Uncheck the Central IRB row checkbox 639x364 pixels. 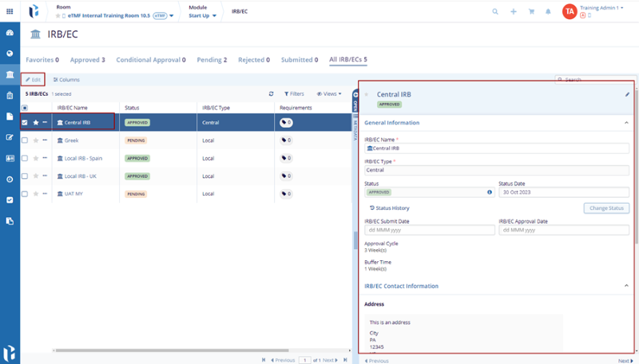click(25, 123)
